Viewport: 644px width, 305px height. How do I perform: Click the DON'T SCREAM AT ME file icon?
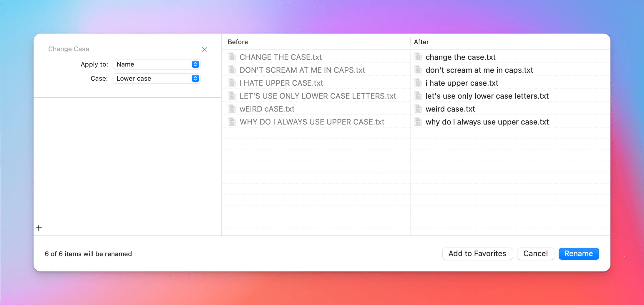pyautogui.click(x=232, y=70)
